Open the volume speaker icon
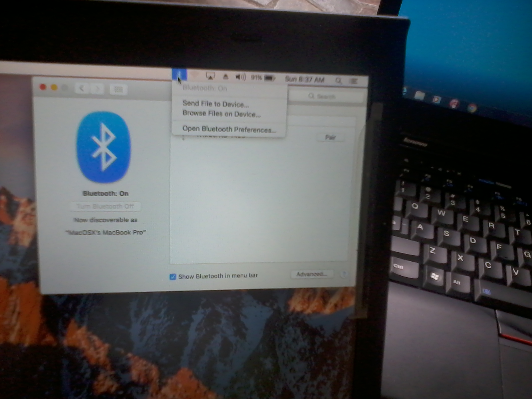 pos(240,77)
